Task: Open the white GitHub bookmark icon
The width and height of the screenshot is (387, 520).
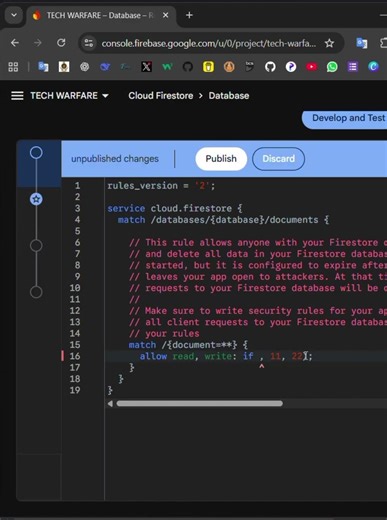Action: click(x=270, y=67)
